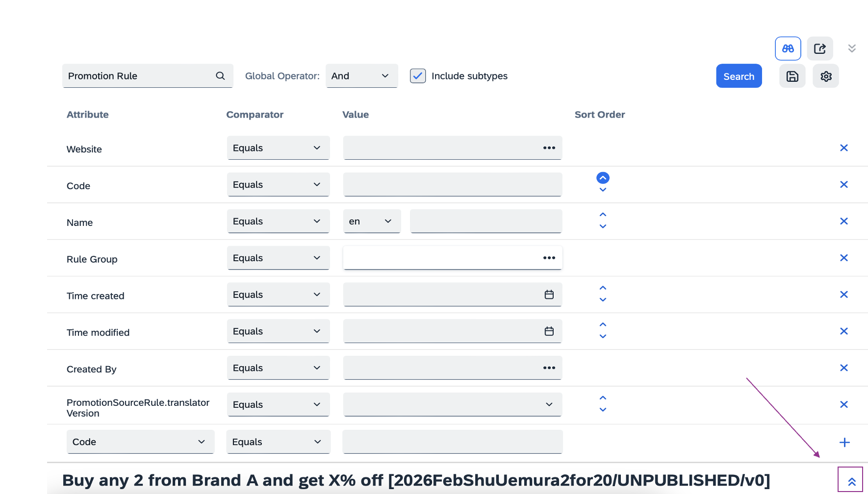
Task: Open the search settings gear icon
Action: click(826, 76)
